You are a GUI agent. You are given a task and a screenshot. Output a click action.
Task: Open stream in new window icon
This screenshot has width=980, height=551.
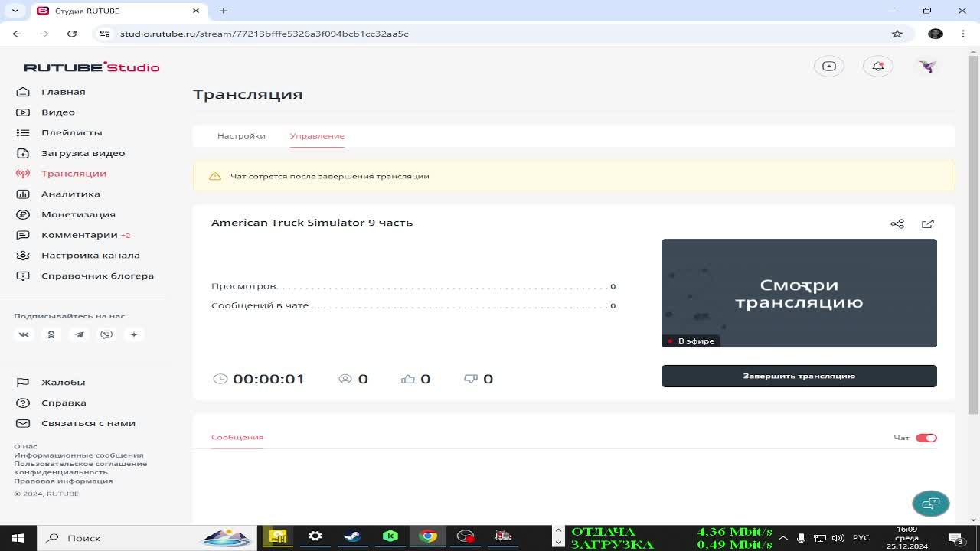[x=928, y=223]
